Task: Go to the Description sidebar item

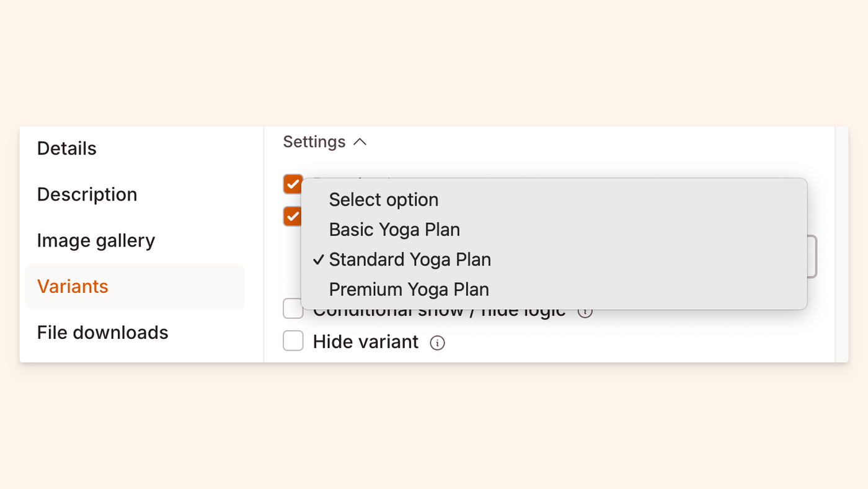Action: click(x=87, y=194)
